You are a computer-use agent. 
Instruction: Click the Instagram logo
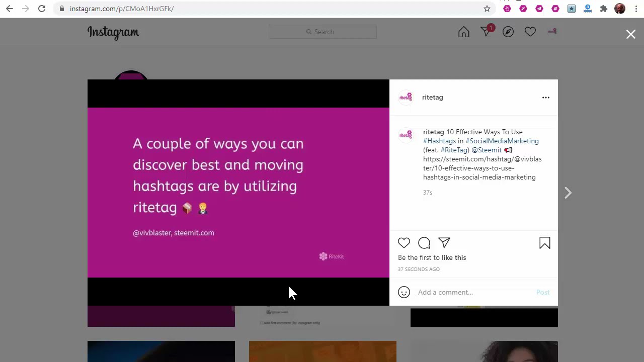coord(113,32)
